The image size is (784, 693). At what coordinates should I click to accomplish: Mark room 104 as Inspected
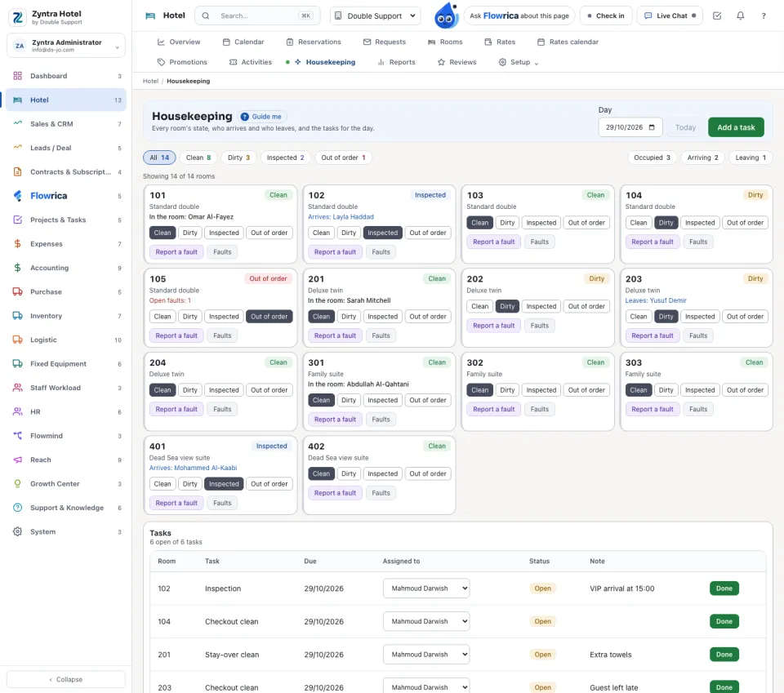700,223
